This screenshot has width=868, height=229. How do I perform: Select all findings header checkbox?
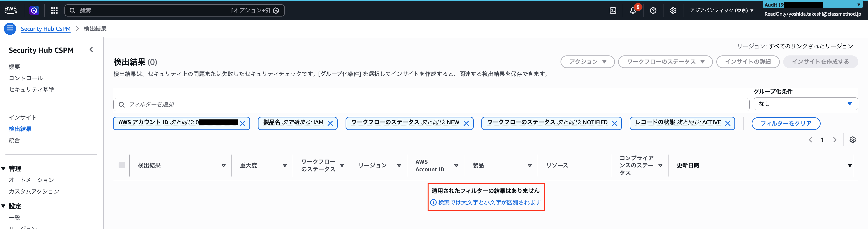122,165
